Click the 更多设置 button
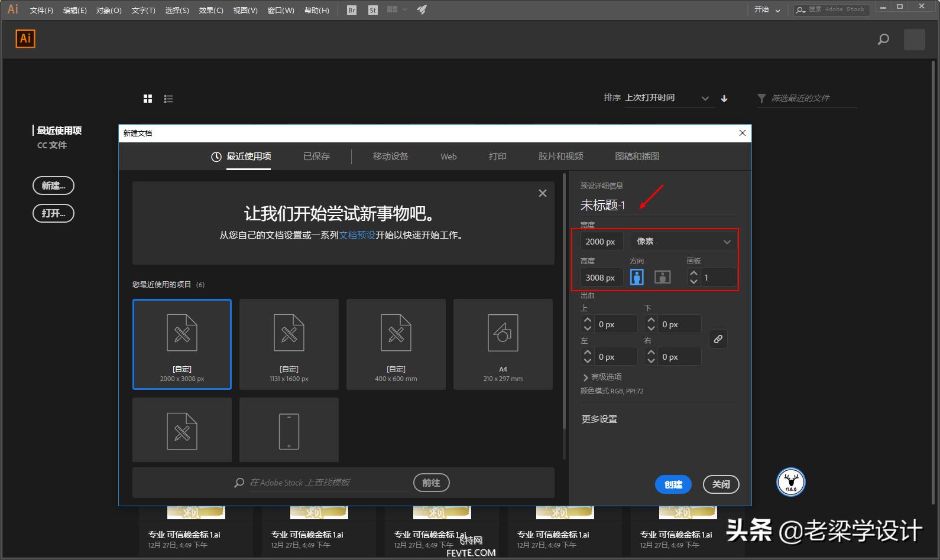The width and height of the screenshot is (940, 560). [x=599, y=419]
